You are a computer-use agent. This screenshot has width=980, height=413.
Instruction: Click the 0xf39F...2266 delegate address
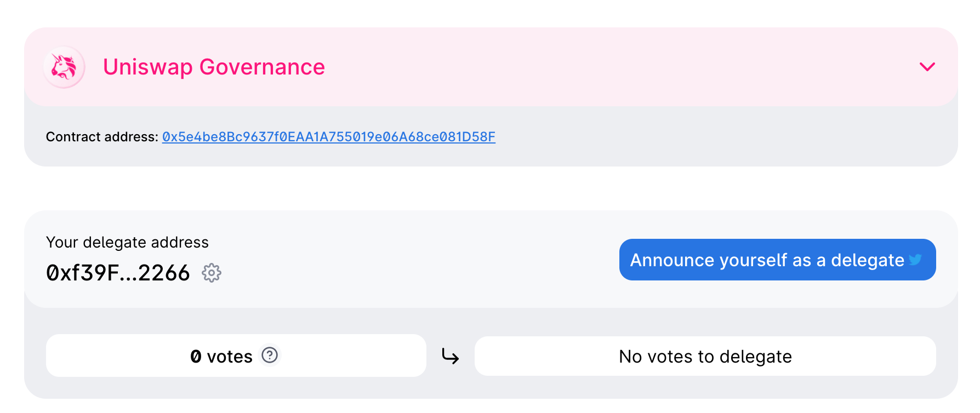[118, 273]
